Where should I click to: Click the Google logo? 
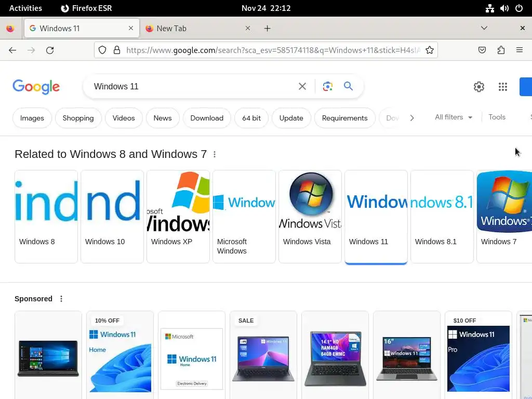[x=36, y=87]
